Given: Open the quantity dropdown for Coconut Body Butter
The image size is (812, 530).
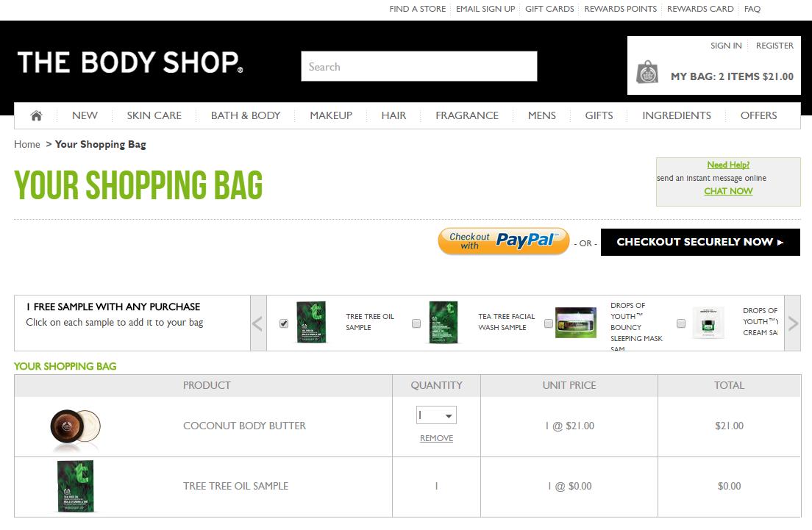Looking at the screenshot, I should click(x=435, y=414).
